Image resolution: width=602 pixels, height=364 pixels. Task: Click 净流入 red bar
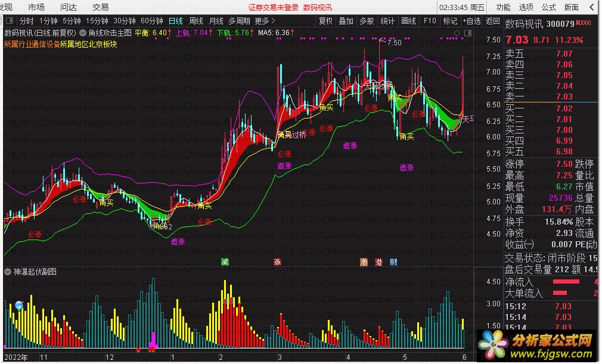(x=566, y=282)
